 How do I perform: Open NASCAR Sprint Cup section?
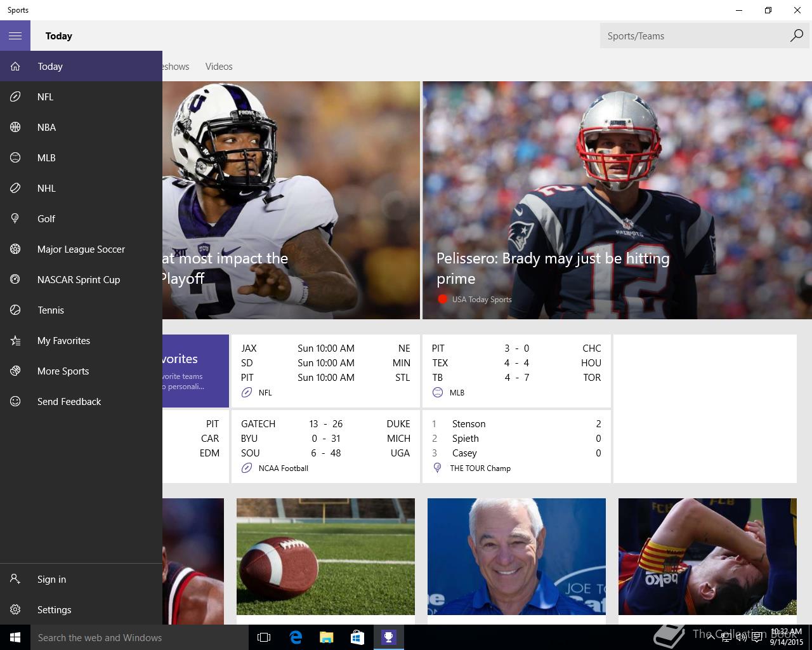pyautogui.click(x=81, y=279)
